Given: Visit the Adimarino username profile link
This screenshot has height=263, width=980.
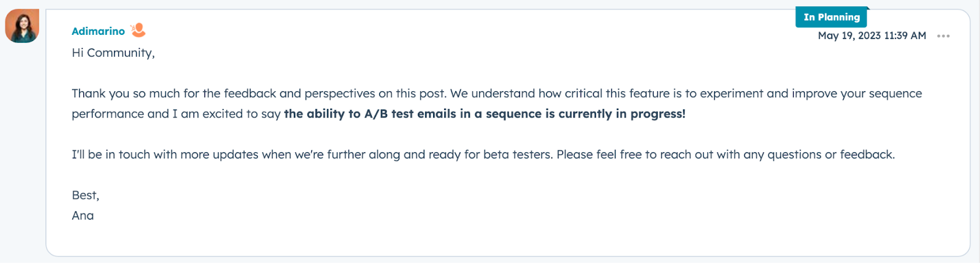Looking at the screenshot, I should (98, 31).
